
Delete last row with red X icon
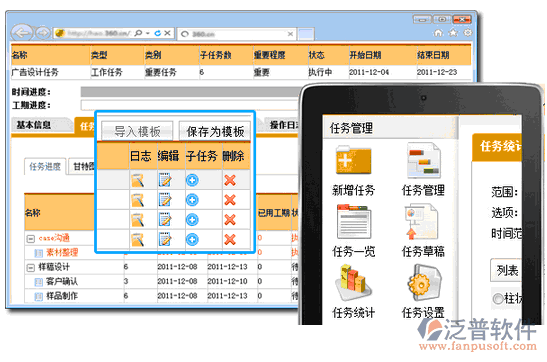point(230,240)
